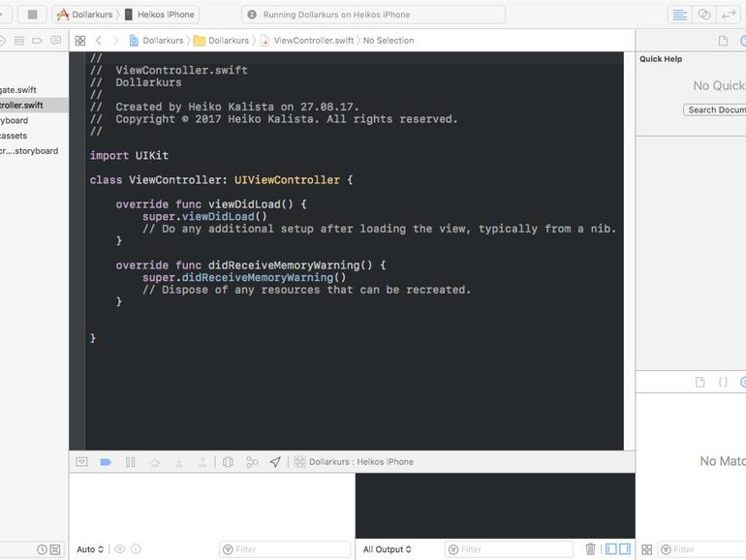Click Dollarkurs folder in jump bar

click(x=221, y=41)
